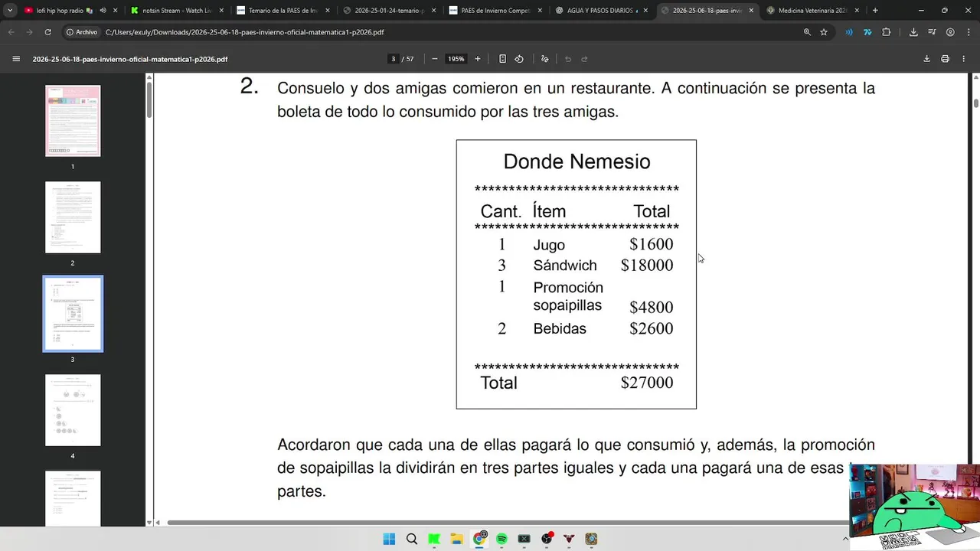This screenshot has width=980, height=551.
Task: Click the '$27000' total amount
Action: click(647, 383)
